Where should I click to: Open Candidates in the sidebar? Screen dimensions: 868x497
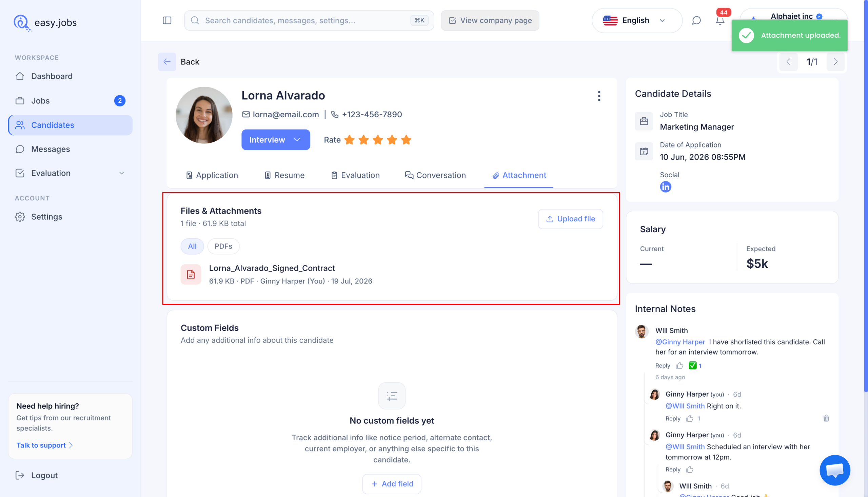pos(70,125)
